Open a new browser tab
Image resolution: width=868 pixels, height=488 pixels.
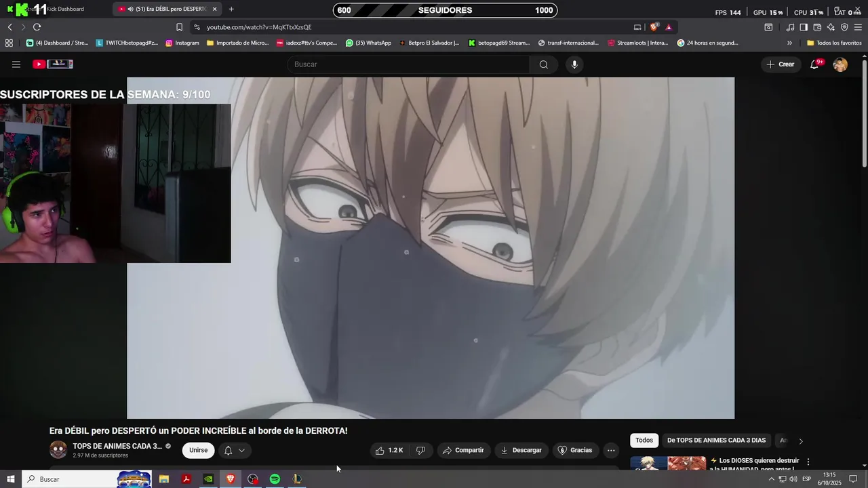coord(231,9)
